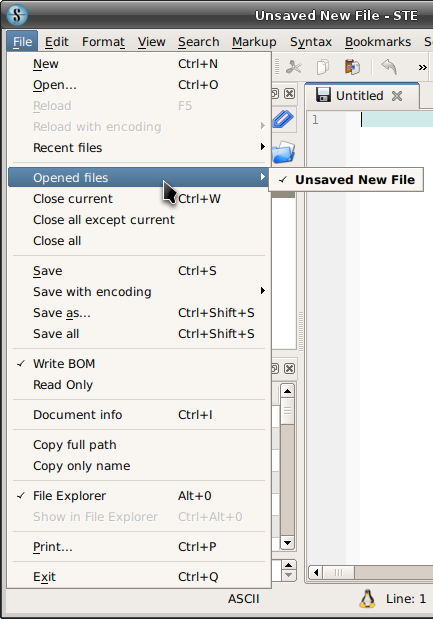Click the Paste clipboard toolbar icon
The height and width of the screenshot is (619, 433).
coord(352,67)
